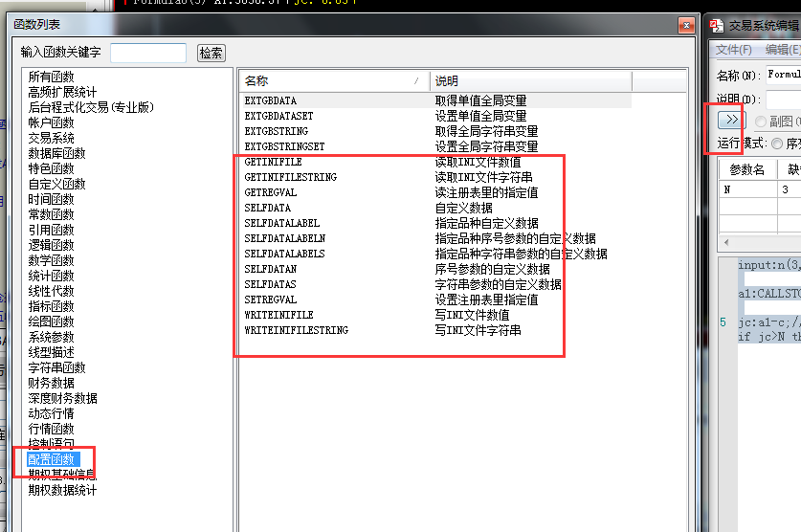This screenshot has width=801, height=532.
Task: Click the 参数名 column header
Action: 747,169
